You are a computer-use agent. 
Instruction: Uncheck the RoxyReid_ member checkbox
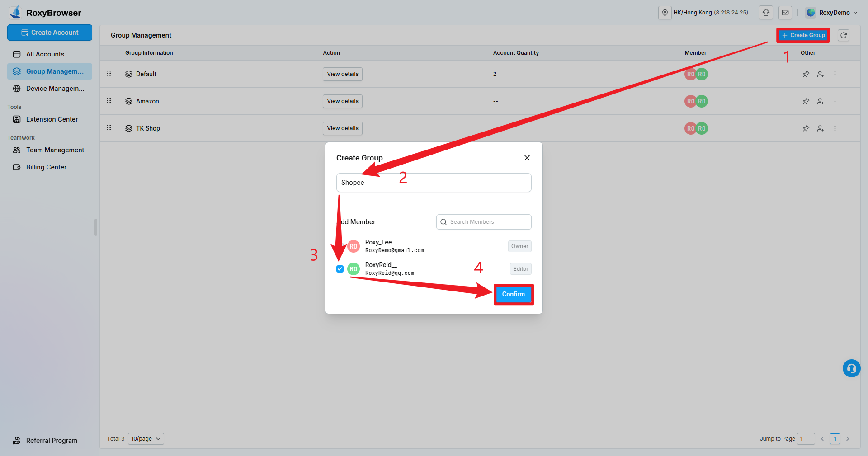point(340,269)
